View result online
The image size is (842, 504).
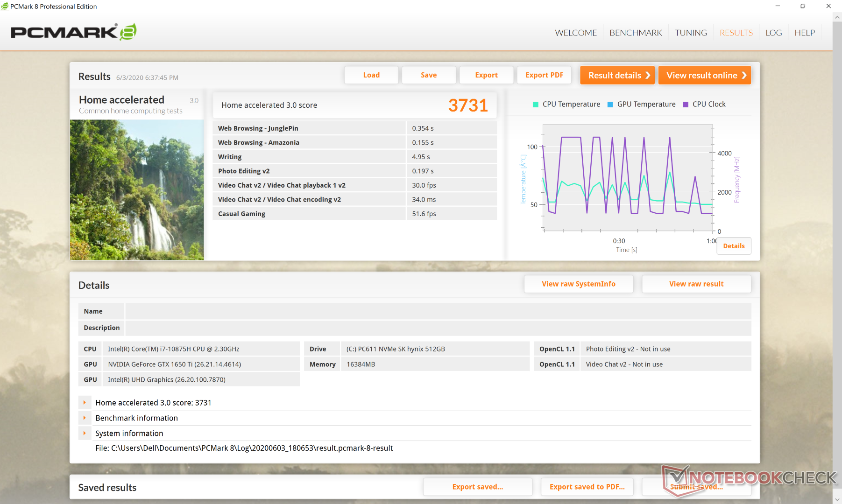(705, 75)
